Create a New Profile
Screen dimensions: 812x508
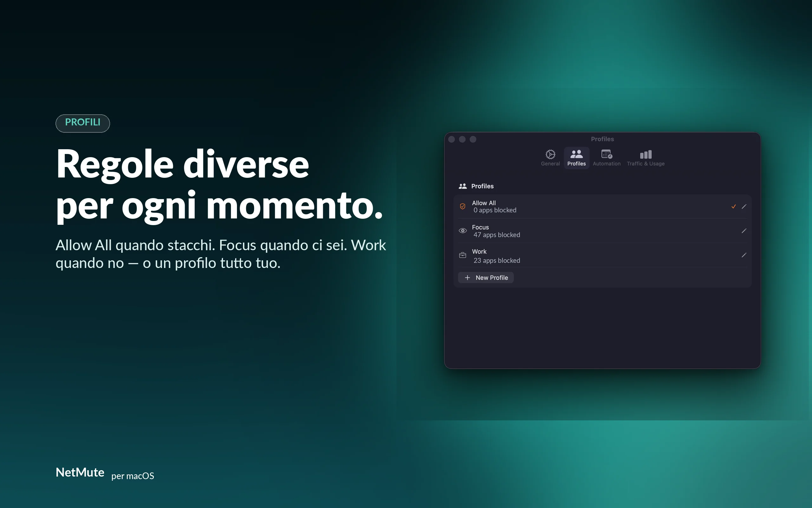click(x=486, y=277)
